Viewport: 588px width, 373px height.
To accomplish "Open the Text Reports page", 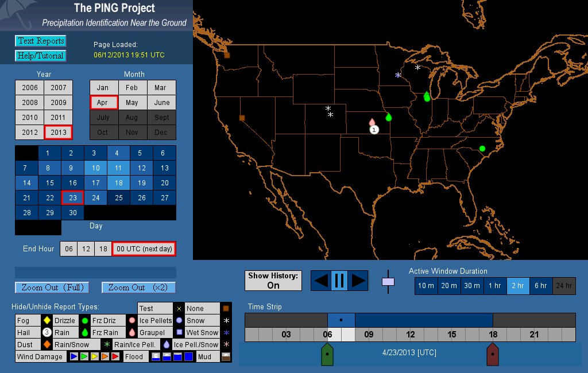I will click(x=41, y=41).
